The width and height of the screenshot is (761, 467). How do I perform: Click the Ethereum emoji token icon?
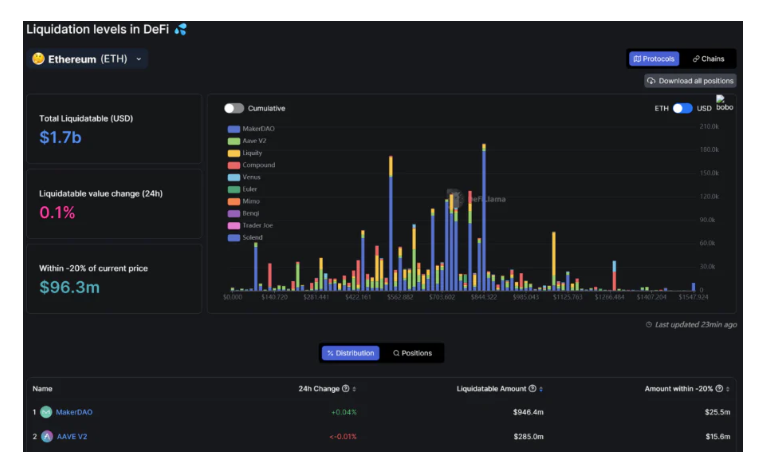(x=38, y=59)
